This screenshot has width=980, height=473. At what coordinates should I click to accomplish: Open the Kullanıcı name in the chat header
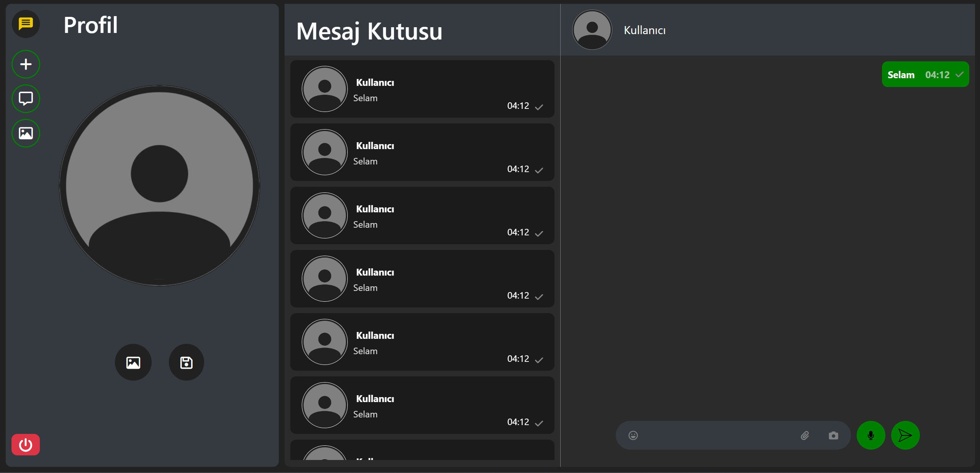[644, 30]
